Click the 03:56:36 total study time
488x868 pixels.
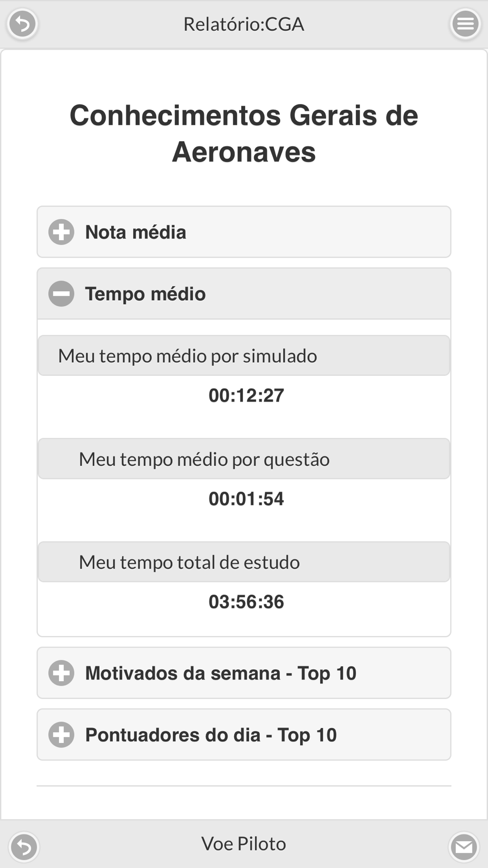pos(246,602)
